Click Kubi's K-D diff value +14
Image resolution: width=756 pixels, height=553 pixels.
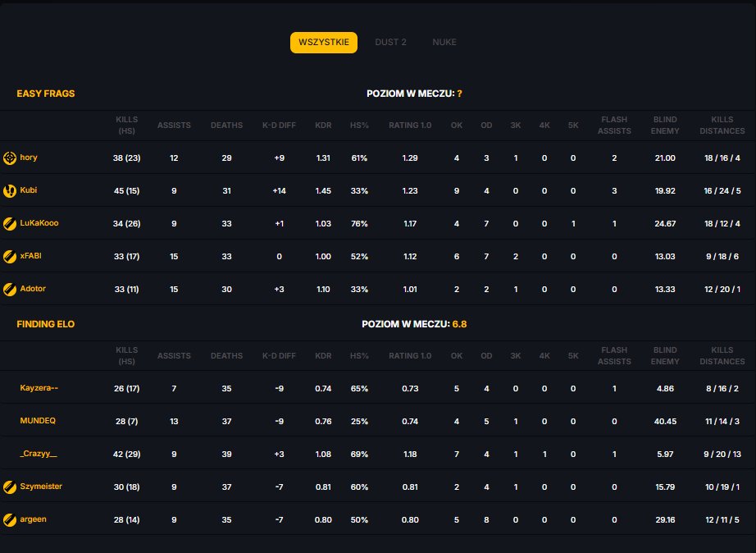(x=279, y=191)
